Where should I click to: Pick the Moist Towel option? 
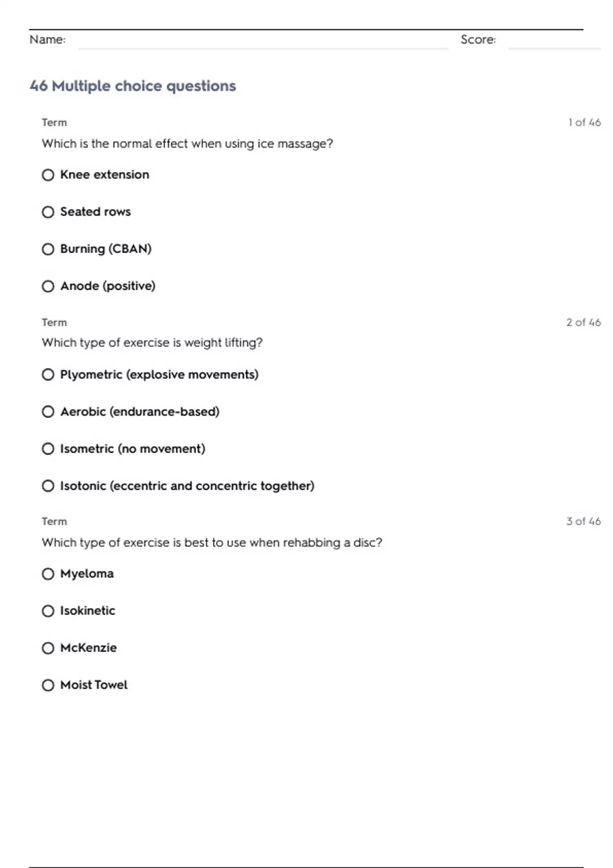pos(48,685)
